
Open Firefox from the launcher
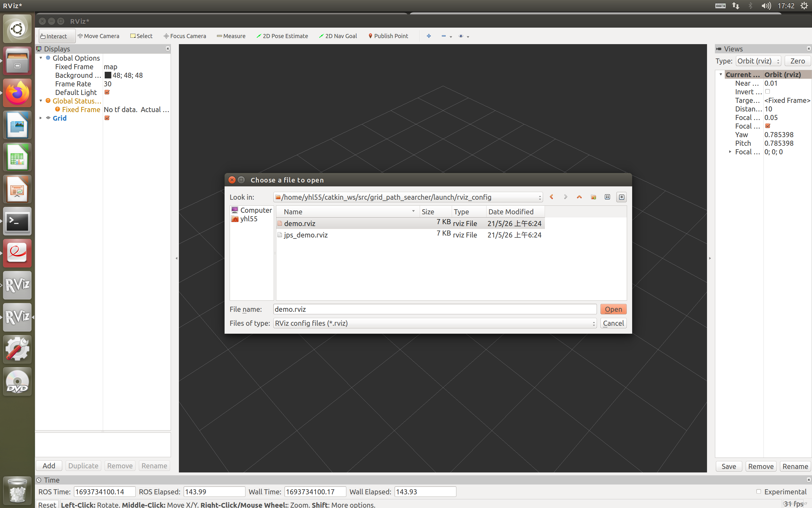pos(17,93)
